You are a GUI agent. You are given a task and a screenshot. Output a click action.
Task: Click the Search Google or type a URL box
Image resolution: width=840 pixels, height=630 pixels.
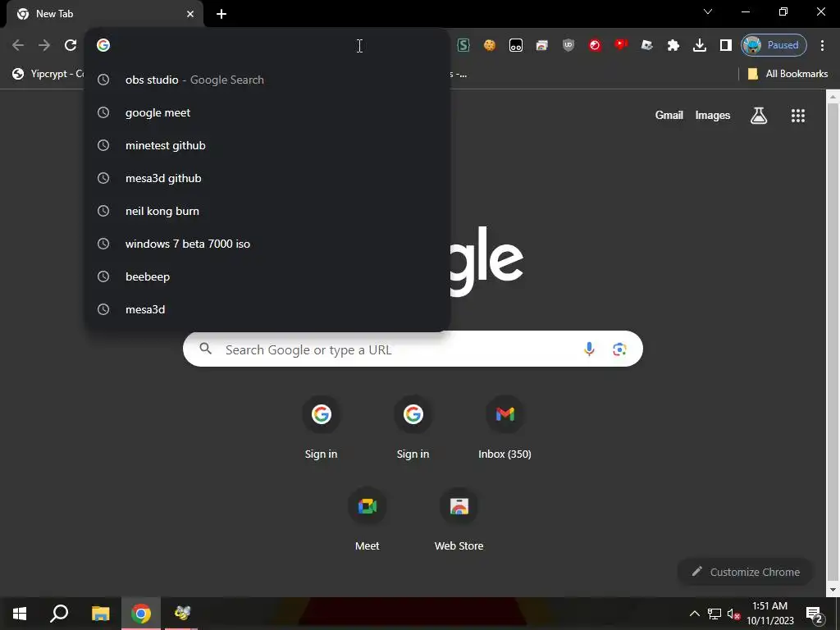click(413, 349)
